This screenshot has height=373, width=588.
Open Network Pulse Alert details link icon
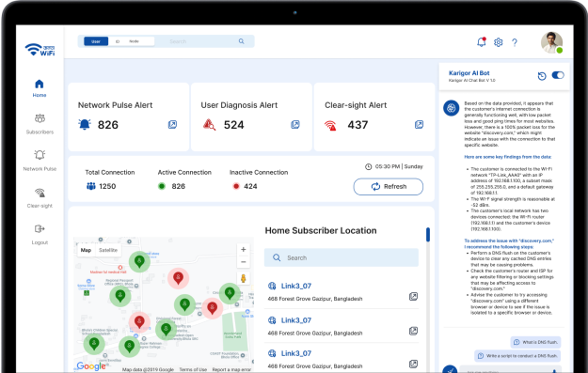pos(172,124)
